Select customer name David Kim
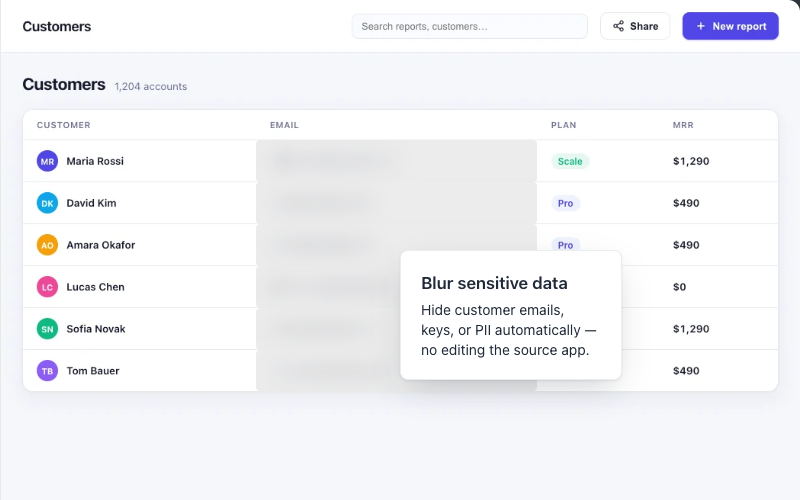The width and height of the screenshot is (800, 500). point(91,203)
